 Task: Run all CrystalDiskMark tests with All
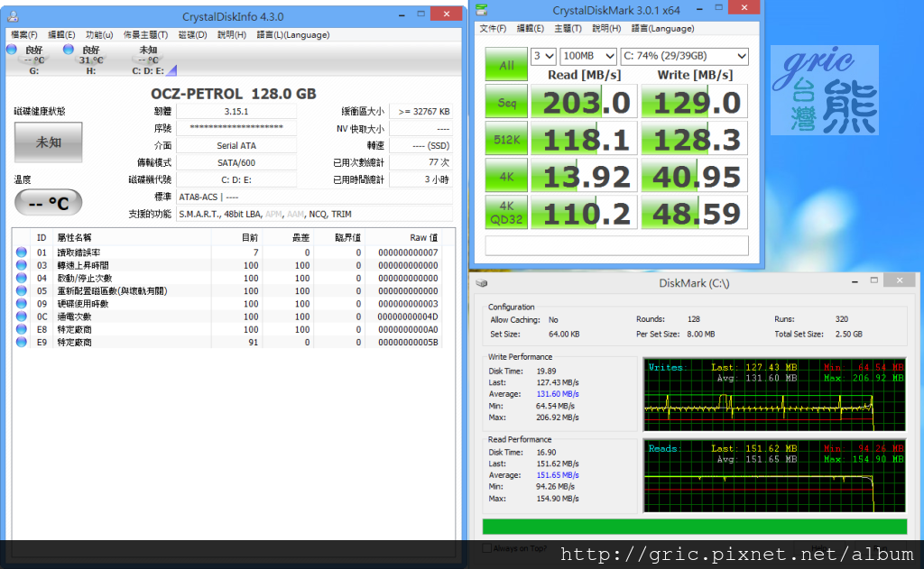click(506, 64)
